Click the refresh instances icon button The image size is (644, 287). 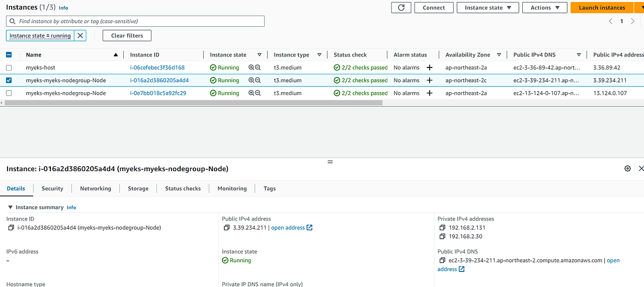pyautogui.click(x=401, y=8)
